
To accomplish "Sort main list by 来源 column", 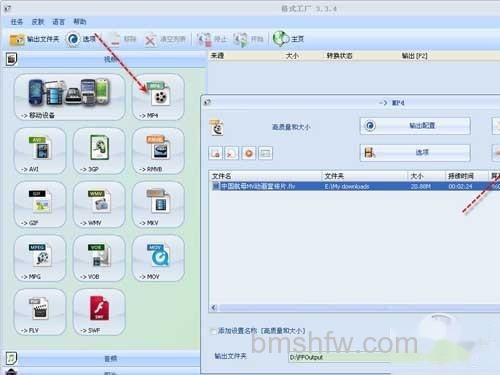I will point(217,56).
